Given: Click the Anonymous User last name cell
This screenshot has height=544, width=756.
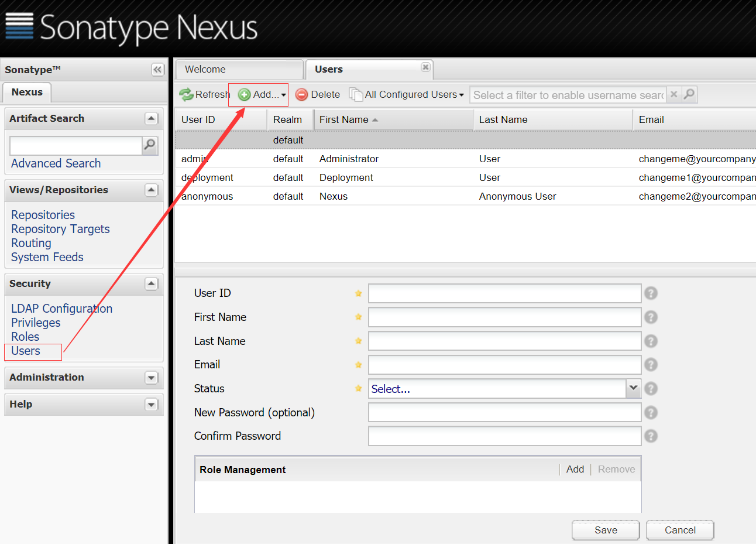Looking at the screenshot, I should [517, 196].
